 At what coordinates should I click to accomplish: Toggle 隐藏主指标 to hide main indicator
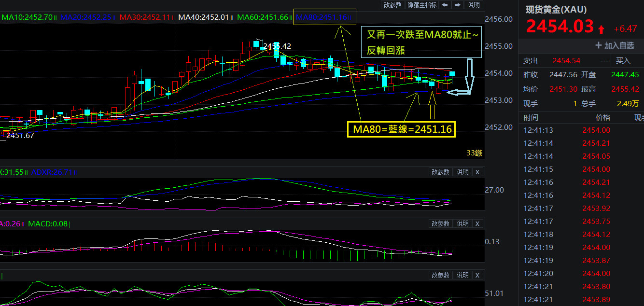click(x=422, y=5)
